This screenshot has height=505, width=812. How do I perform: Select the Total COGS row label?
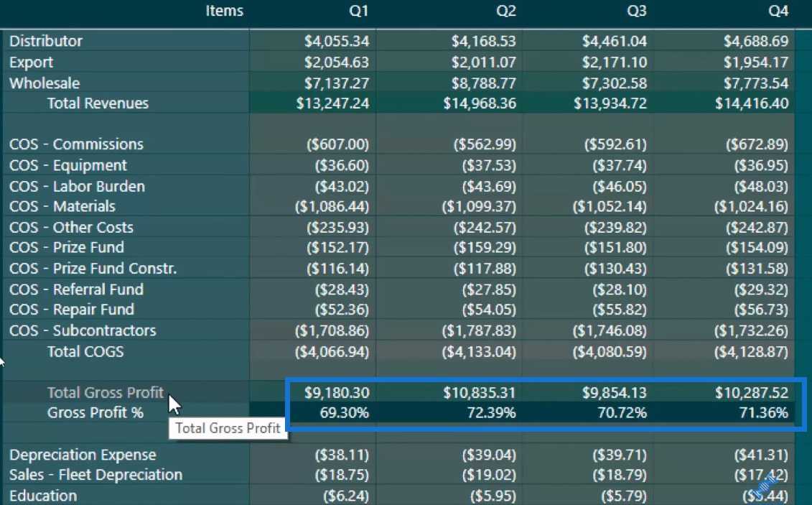tap(85, 352)
